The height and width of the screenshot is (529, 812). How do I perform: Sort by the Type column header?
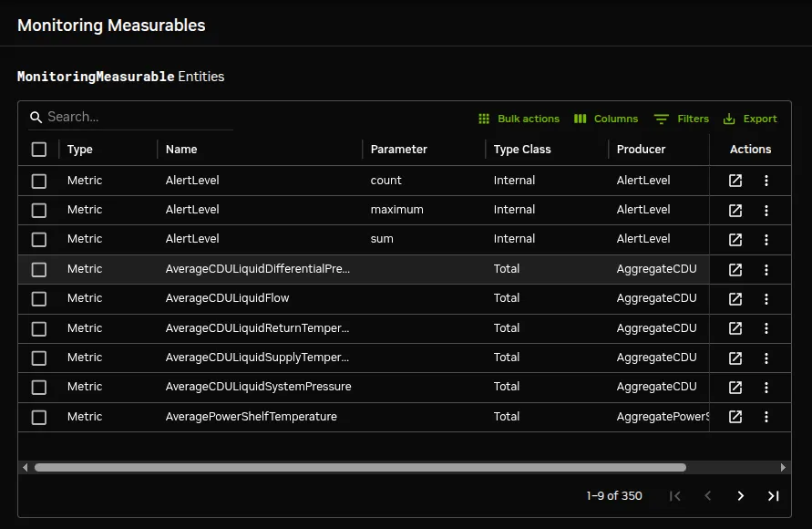(80, 150)
